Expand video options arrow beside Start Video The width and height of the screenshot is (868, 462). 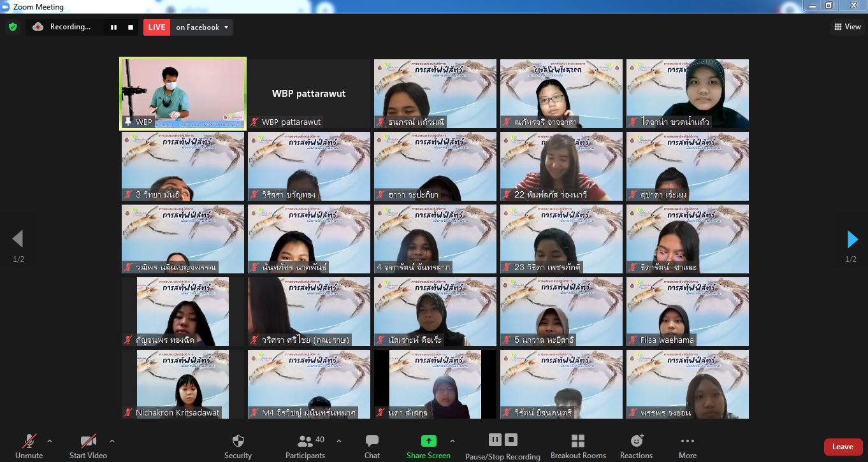pyautogui.click(x=112, y=441)
